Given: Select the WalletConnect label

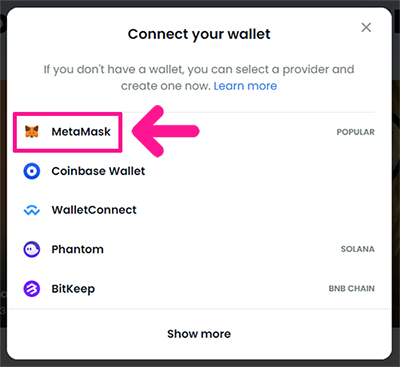Looking at the screenshot, I should pos(94,210).
